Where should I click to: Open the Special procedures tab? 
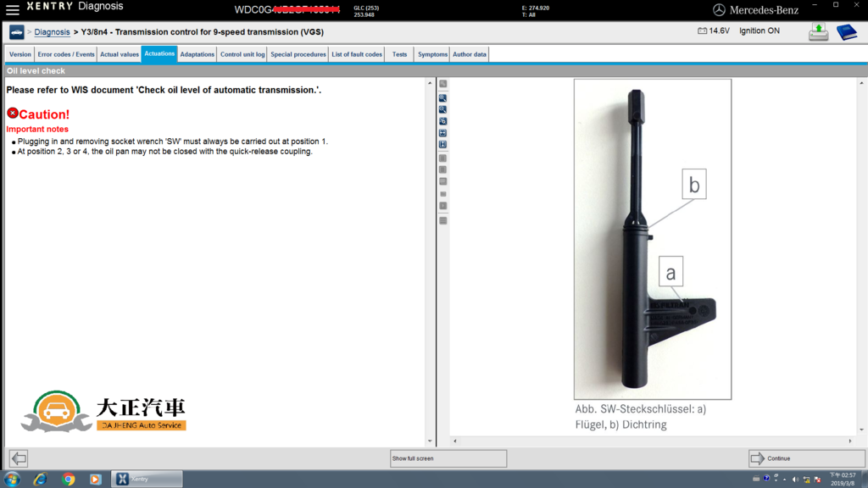tap(298, 54)
